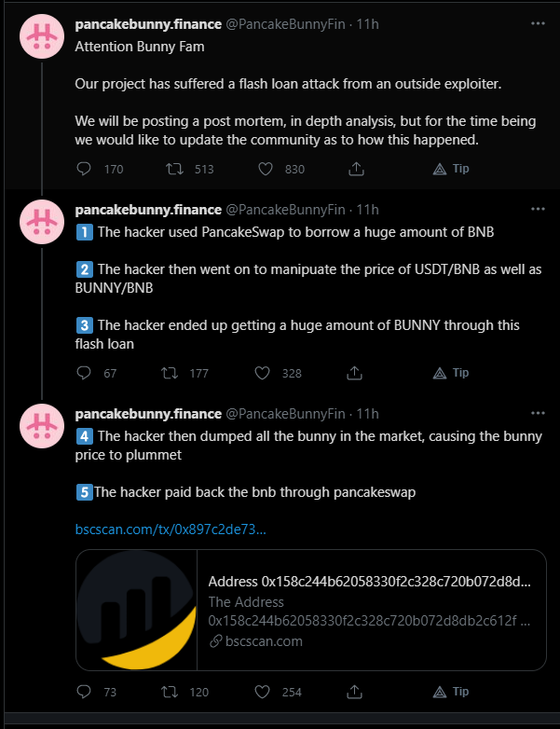Open @PancakeBunnyFin handle on the second tweet
The image size is (560, 729).
tap(285, 210)
